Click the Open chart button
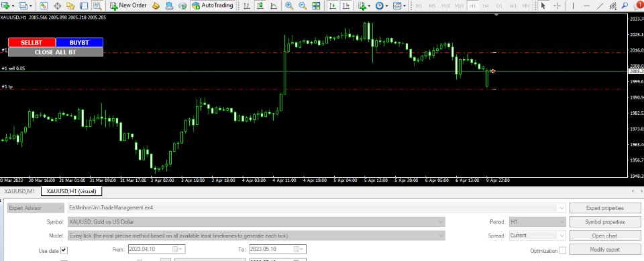644x261 pixels. pyautogui.click(x=604, y=236)
